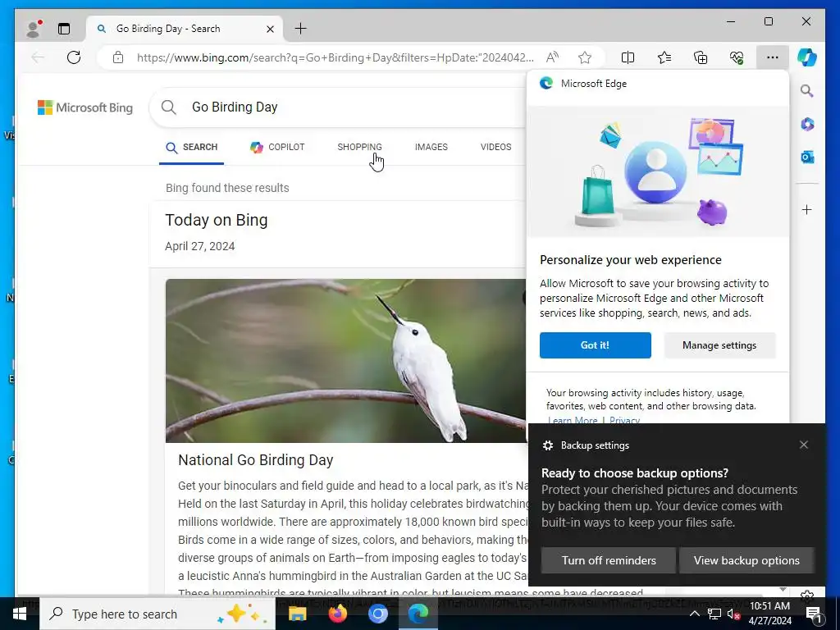Image resolution: width=840 pixels, height=630 pixels.
Task: View site information lock icon
Action: 118,57
